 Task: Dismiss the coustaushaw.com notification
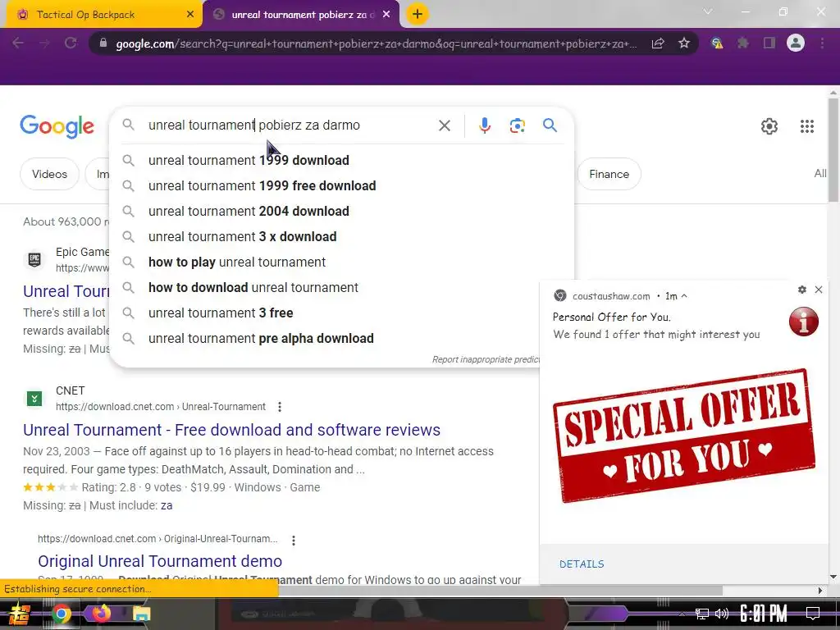[x=819, y=290]
